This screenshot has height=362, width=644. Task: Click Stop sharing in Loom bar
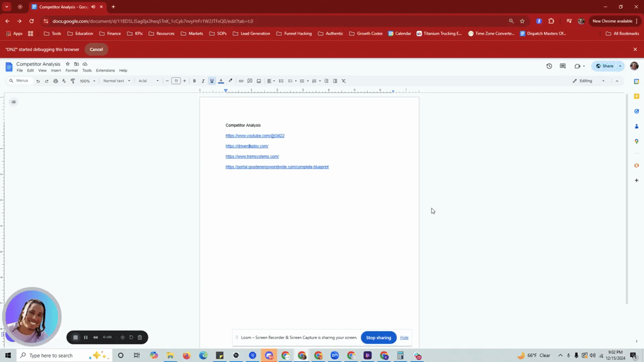coord(379,337)
